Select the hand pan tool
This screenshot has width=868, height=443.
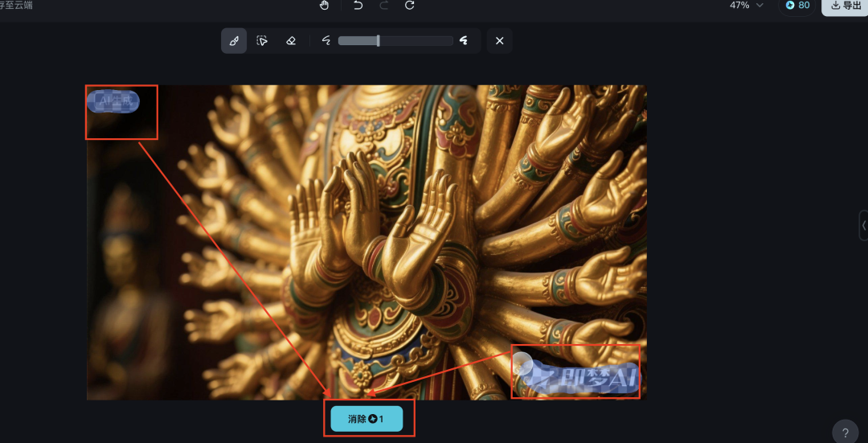tap(325, 6)
